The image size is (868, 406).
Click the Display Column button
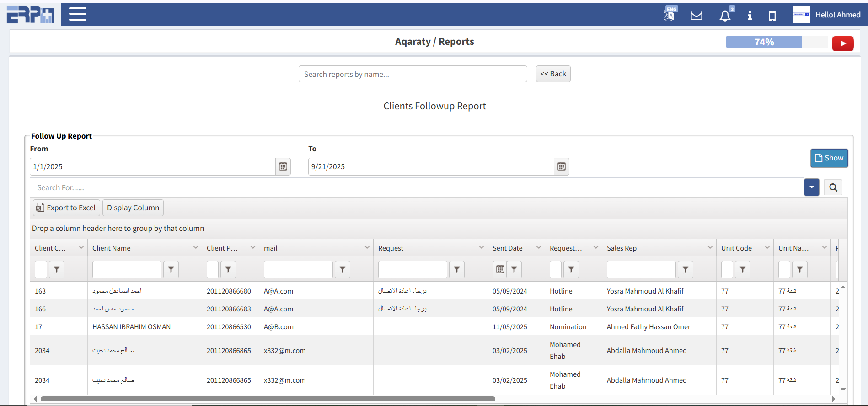133,208
